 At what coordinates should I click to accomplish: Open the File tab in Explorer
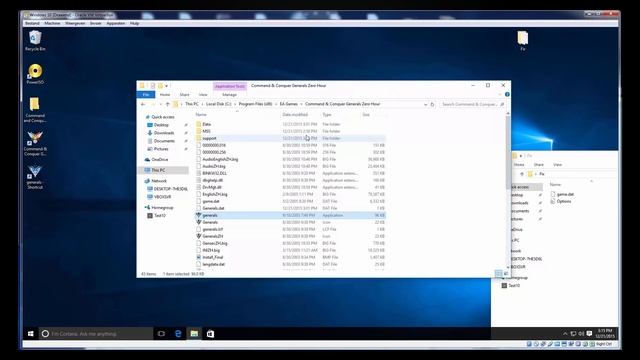[x=146, y=95]
